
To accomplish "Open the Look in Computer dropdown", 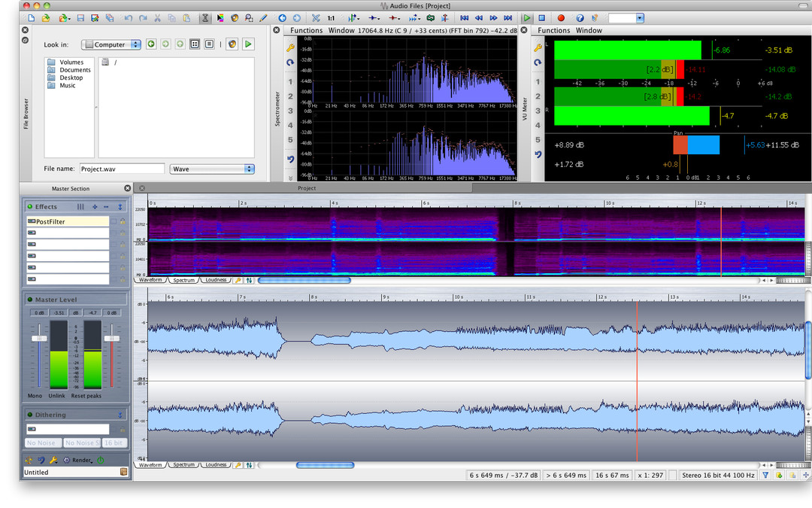I will (111, 44).
